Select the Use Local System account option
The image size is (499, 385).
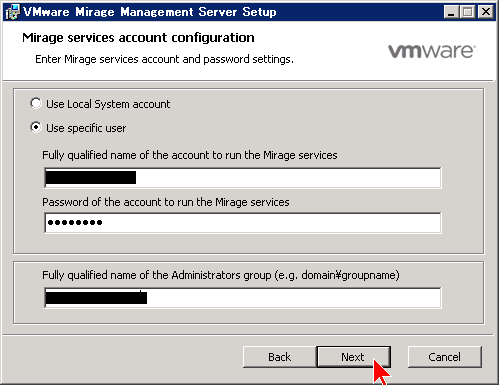[36, 103]
